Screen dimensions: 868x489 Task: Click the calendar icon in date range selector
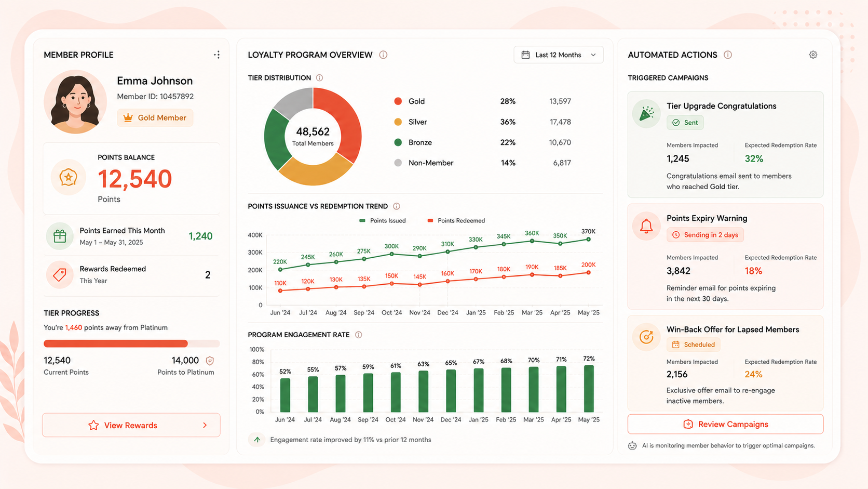pos(525,55)
